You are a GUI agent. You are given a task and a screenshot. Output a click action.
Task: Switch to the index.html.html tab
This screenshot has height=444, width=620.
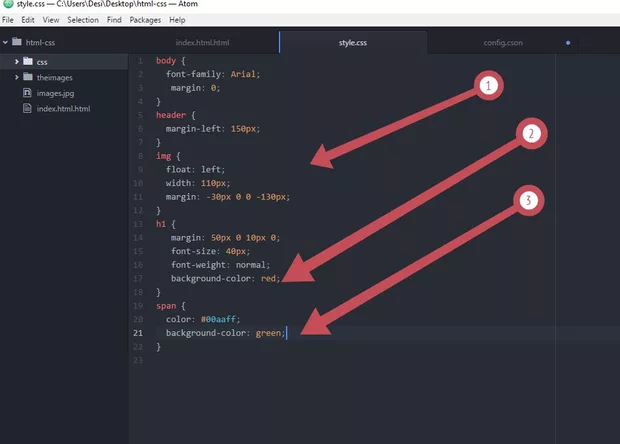(x=202, y=43)
